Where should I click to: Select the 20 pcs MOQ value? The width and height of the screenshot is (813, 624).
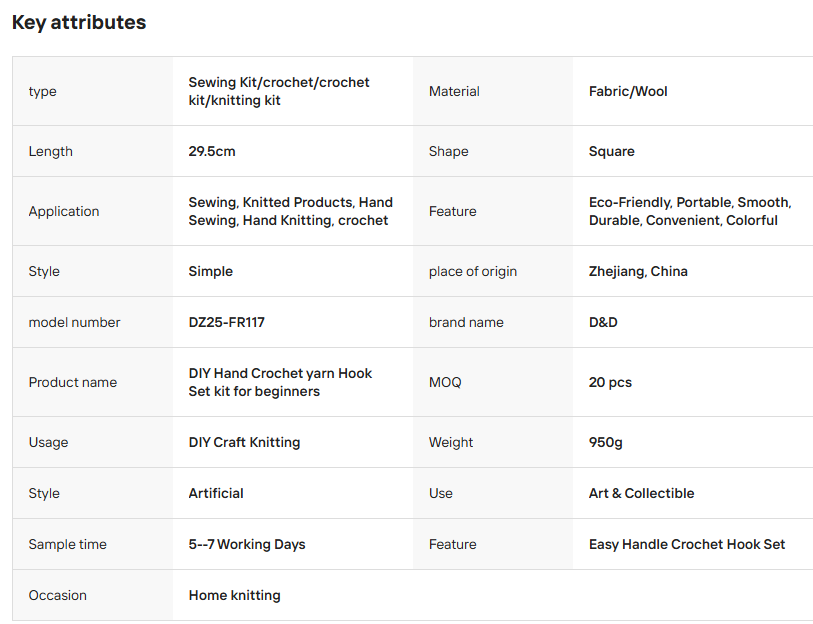(x=610, y=382)
